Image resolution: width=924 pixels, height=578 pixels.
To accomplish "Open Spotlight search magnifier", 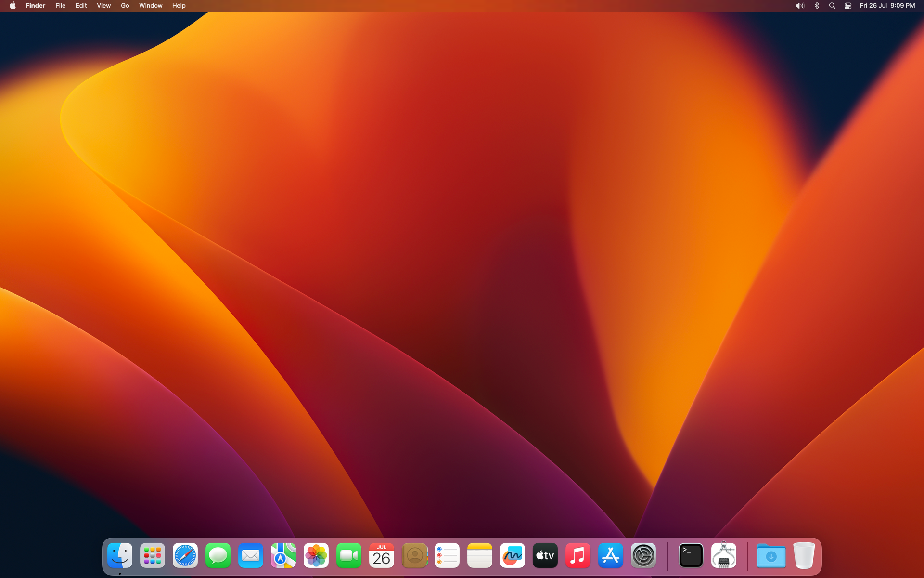I will [x=832, y=6].
